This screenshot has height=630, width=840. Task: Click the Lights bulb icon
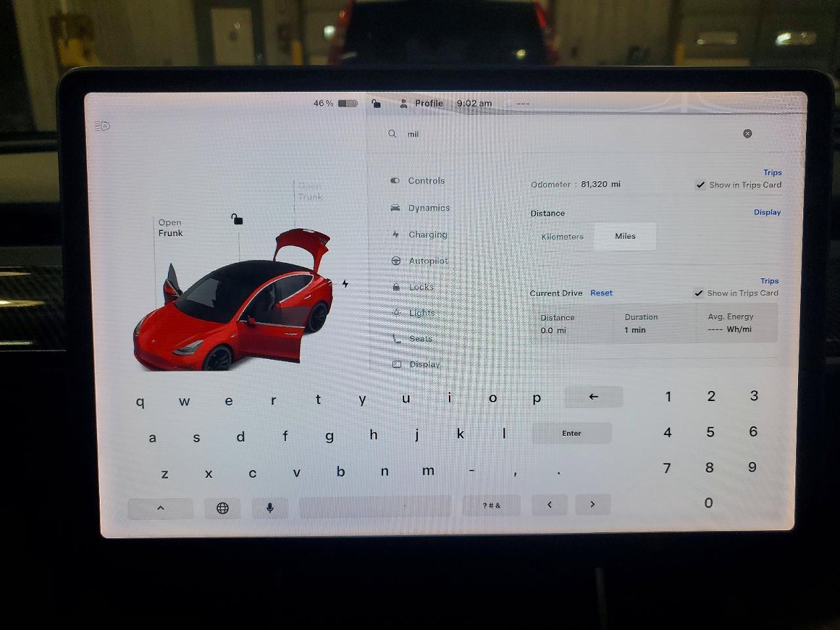(x=396, y=313)
